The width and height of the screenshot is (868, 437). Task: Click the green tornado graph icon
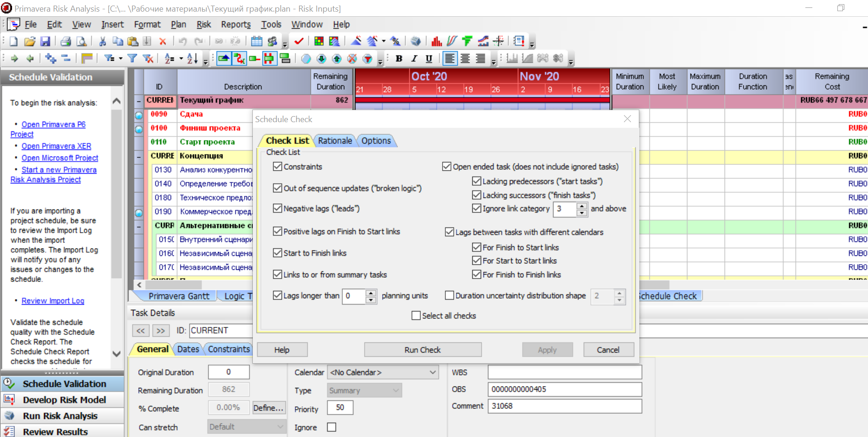(467, 41)
